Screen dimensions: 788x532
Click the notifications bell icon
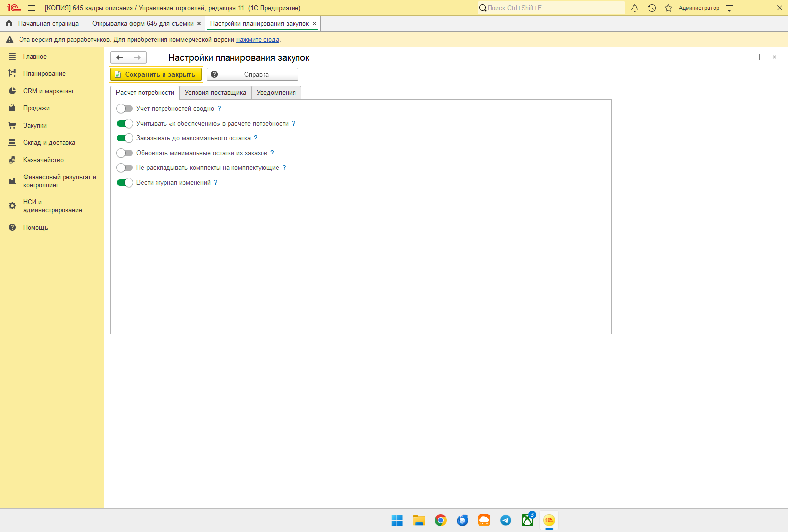(635, 8)
